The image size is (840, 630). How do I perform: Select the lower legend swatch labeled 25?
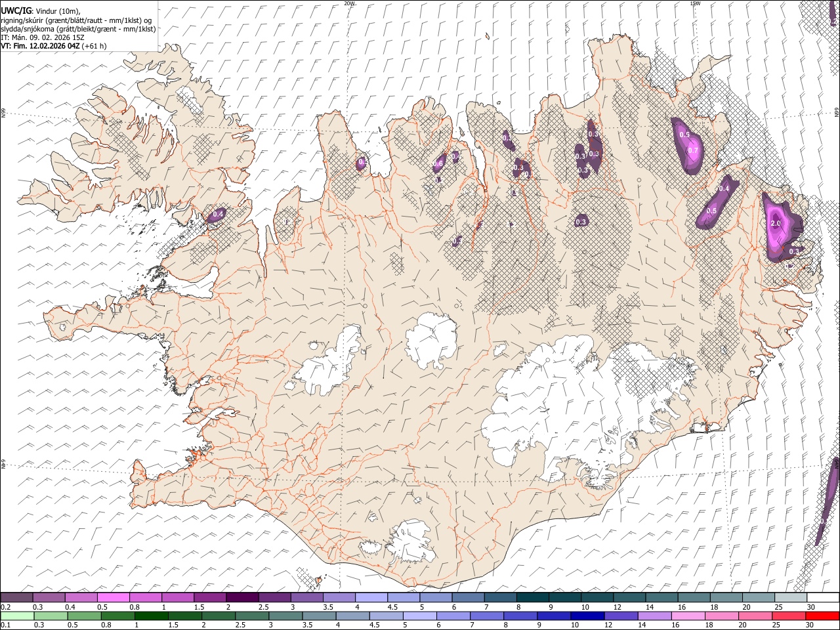(788, 616)
